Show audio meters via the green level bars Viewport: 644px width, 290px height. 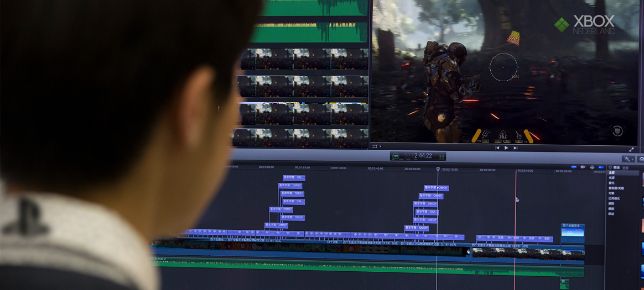tap(442, 157)
